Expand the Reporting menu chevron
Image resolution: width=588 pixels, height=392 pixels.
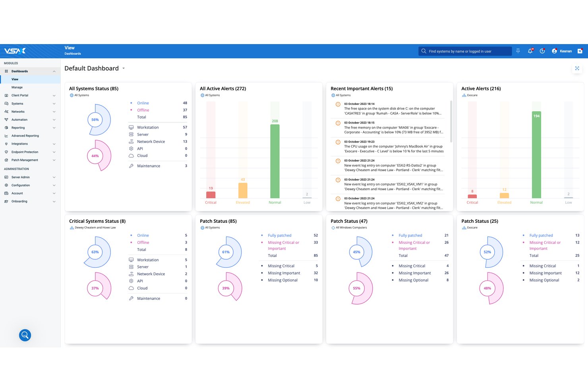(x=54, y=127)
